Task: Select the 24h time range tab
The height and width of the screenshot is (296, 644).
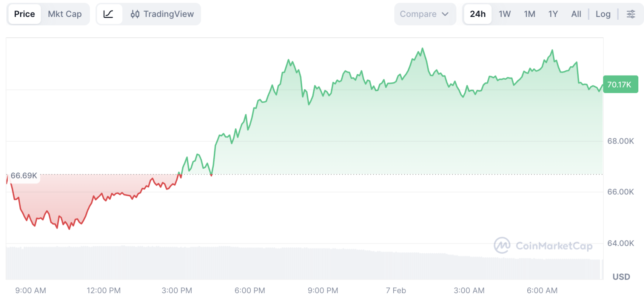Action: 478,14
